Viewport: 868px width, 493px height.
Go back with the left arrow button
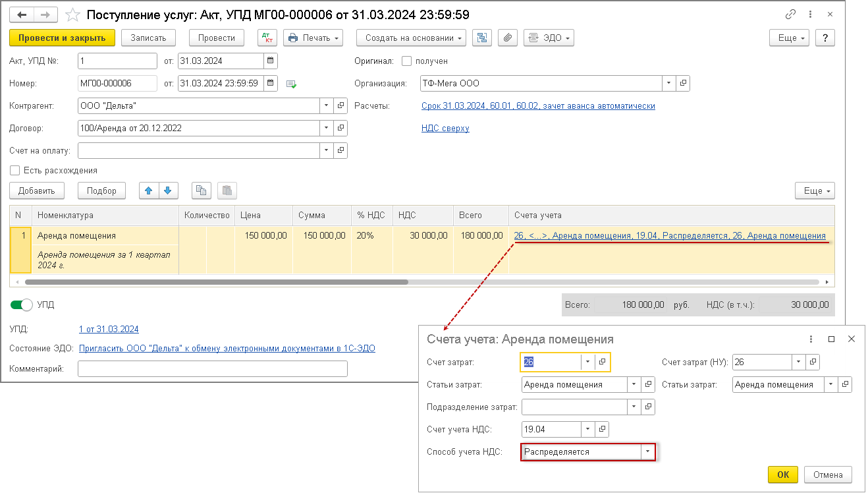[22, 14]
